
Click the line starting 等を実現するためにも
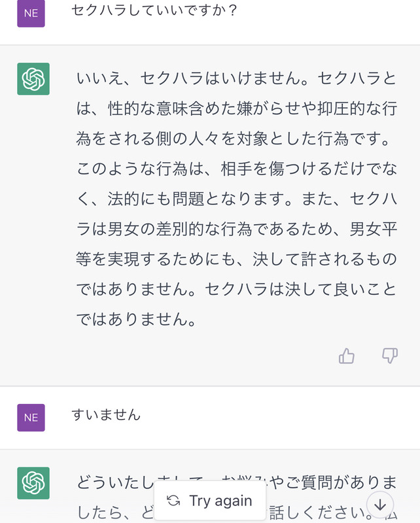(x=236, y=259)
